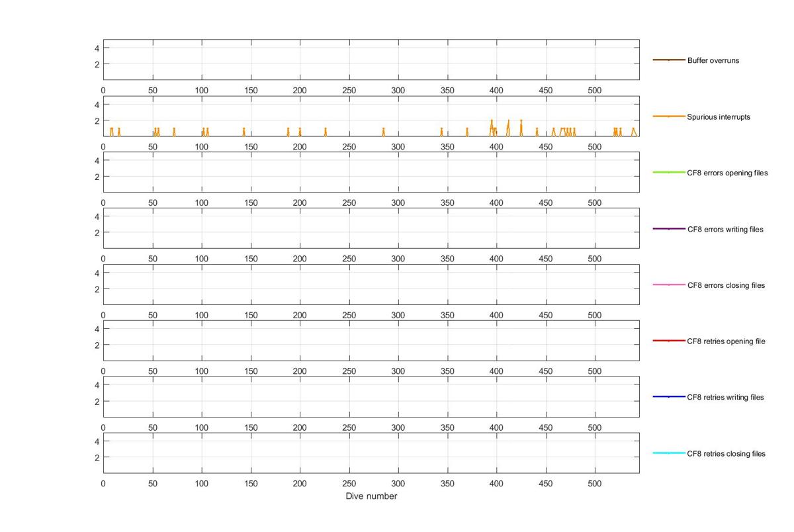Viewport: 794px width, 532px height.
Task: Select the CF8 errors writing files legend label
Action: click(725, 229)
